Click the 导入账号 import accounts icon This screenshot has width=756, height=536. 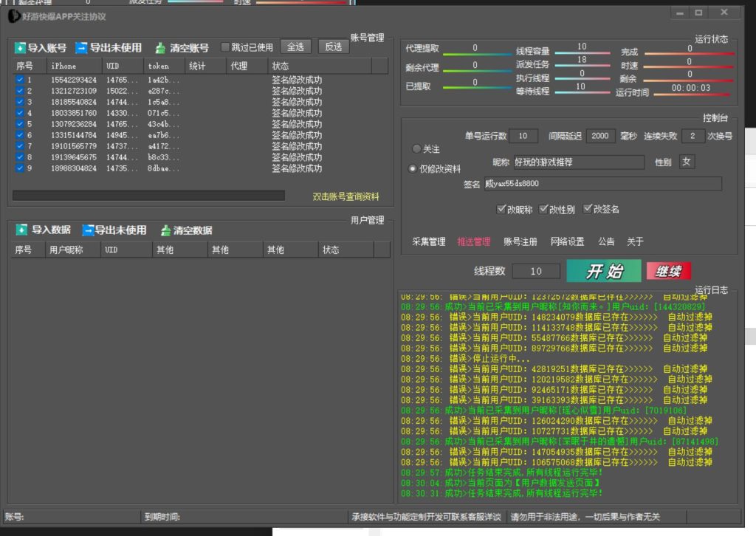point(20,48)
